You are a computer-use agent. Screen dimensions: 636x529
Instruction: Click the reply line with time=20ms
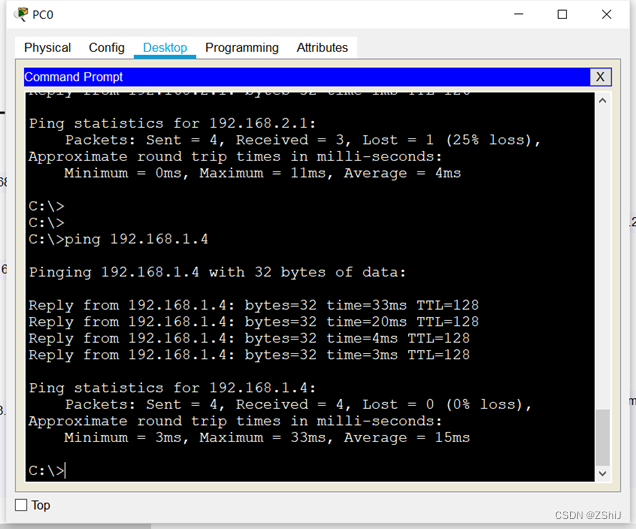(x=254, y=322)
